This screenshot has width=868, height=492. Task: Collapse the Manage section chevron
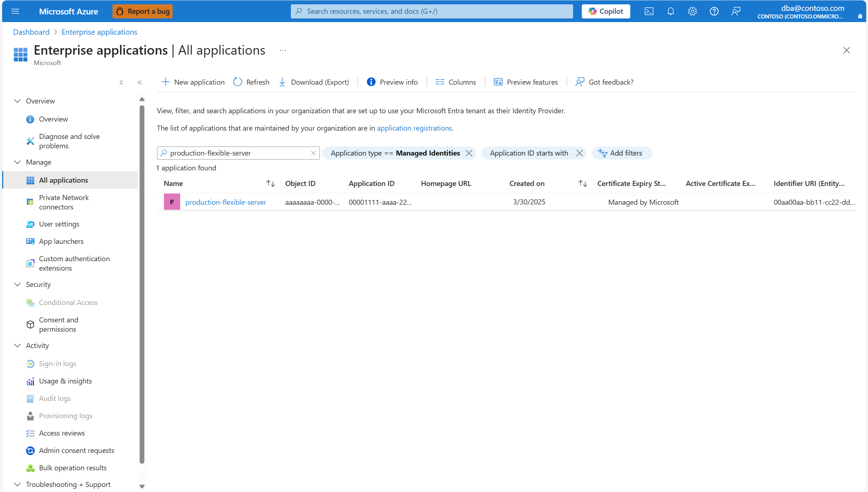[17, 162]
